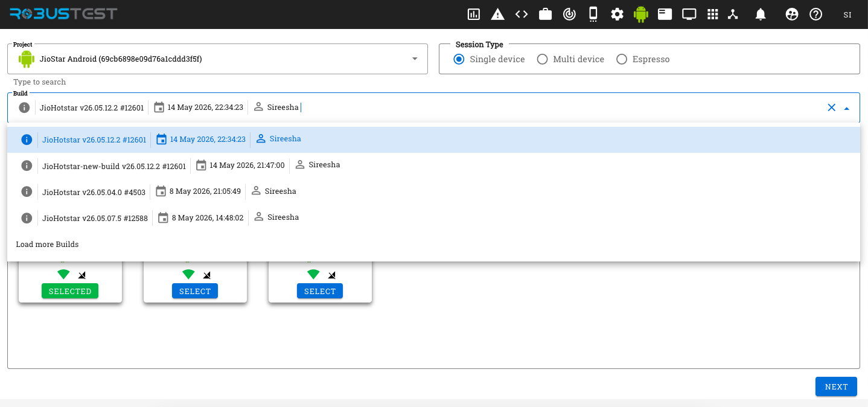Choose build JioHotstar v26.05.12.2 #12601 option
Viewport: 868px width, 407px height.
(x=433, y=139)
